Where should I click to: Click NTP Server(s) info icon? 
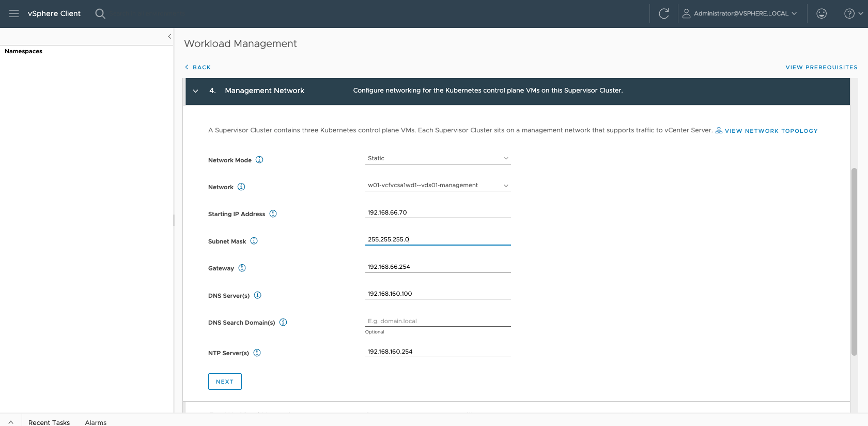tap(257, 353)
